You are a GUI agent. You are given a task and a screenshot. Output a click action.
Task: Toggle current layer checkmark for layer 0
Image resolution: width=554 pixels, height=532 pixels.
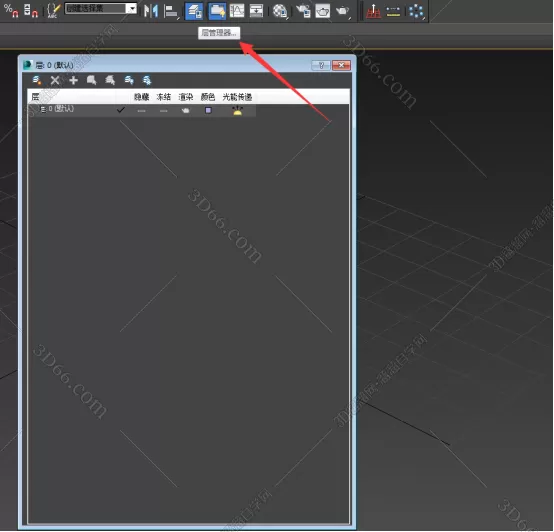[120, 110]
